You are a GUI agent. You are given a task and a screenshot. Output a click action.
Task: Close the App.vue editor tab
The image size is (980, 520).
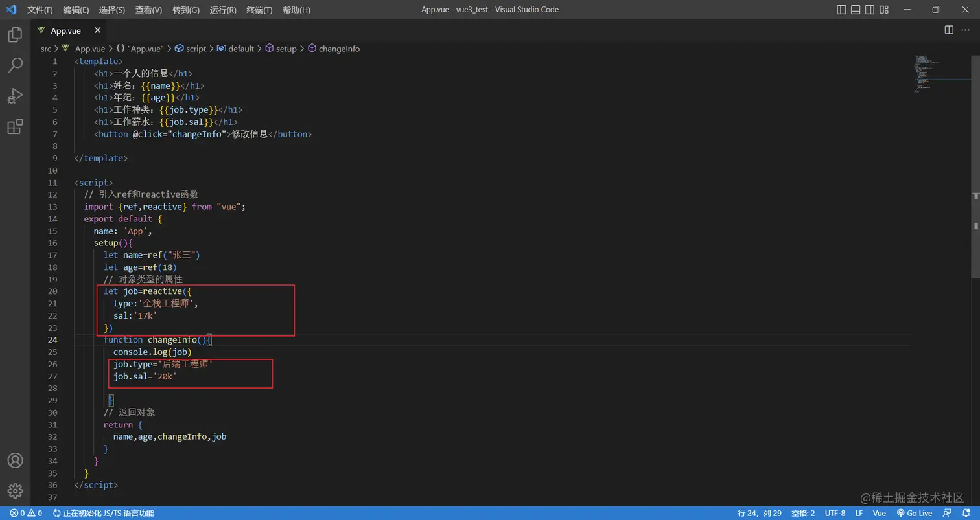pyautogui.click(x=97, y=30)
